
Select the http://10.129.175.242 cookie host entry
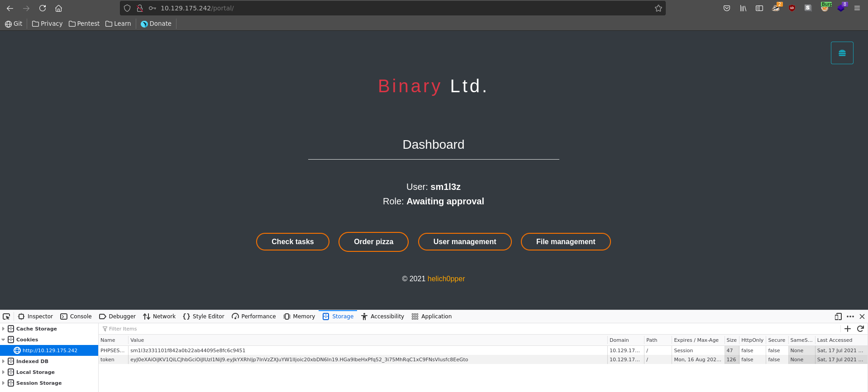click(x=50, y=350)
